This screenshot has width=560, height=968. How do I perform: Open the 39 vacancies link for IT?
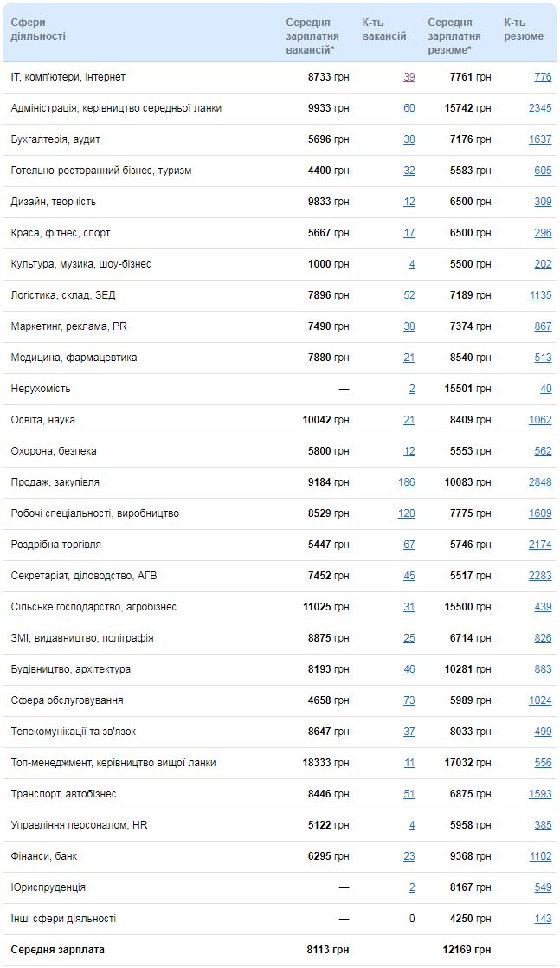pos(409,77)
